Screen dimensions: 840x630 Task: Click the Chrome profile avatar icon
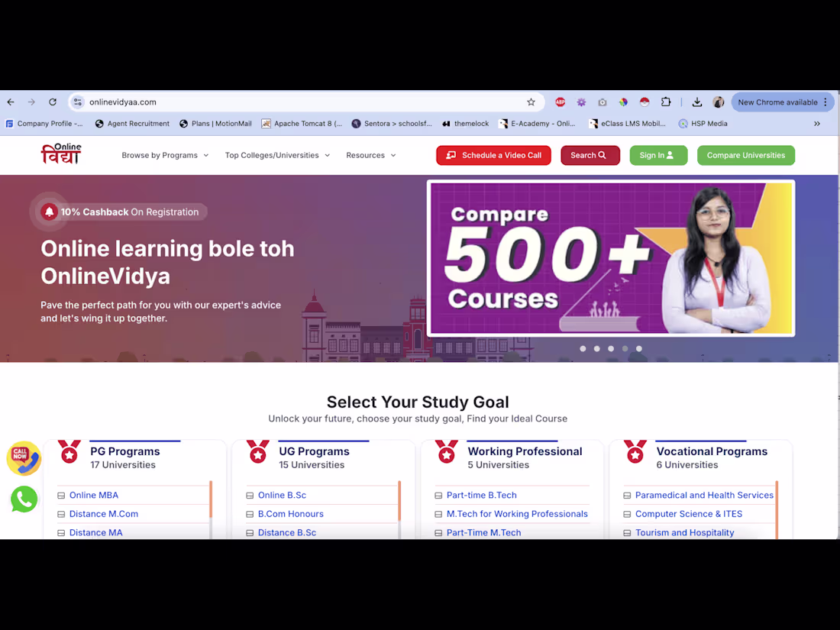click(718, 102)
